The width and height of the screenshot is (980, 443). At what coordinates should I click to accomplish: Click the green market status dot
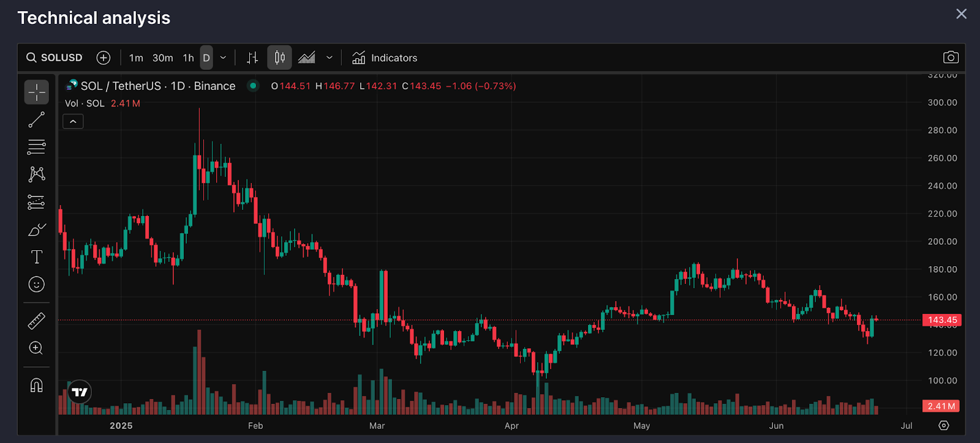(x=253, y=86)
